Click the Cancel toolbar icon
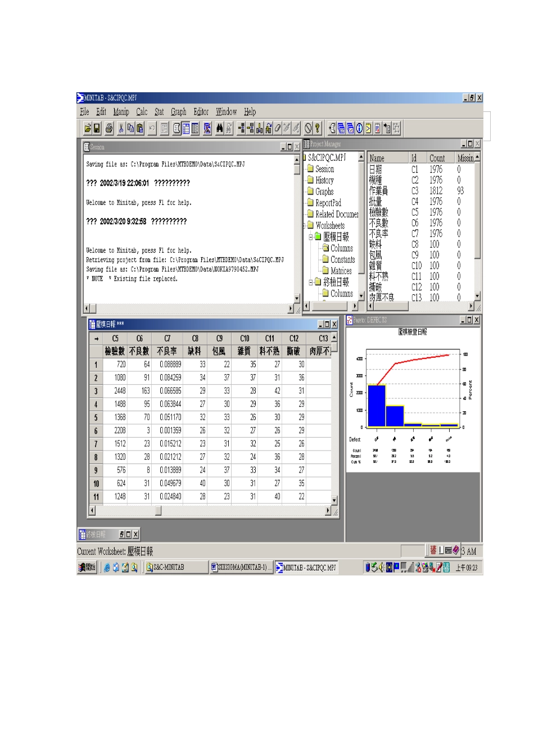Viewport: 534px width, 756px height. (308, 129)
